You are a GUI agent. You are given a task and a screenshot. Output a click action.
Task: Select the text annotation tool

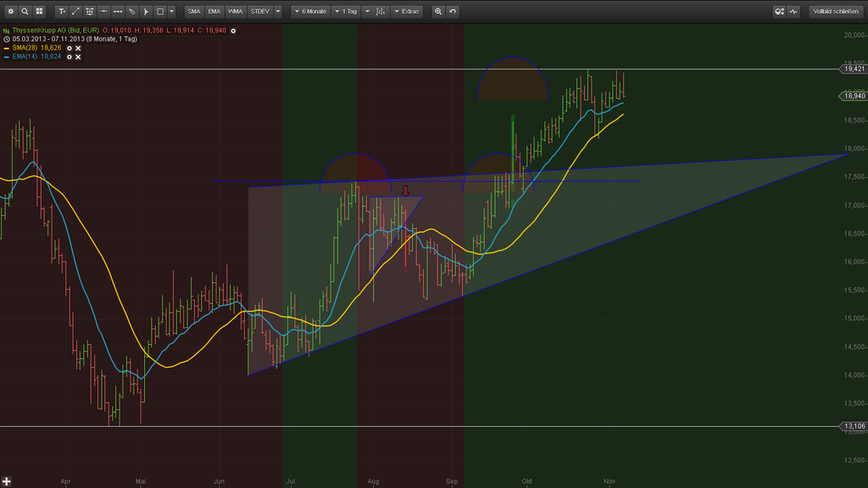click(x=62, y=11)
